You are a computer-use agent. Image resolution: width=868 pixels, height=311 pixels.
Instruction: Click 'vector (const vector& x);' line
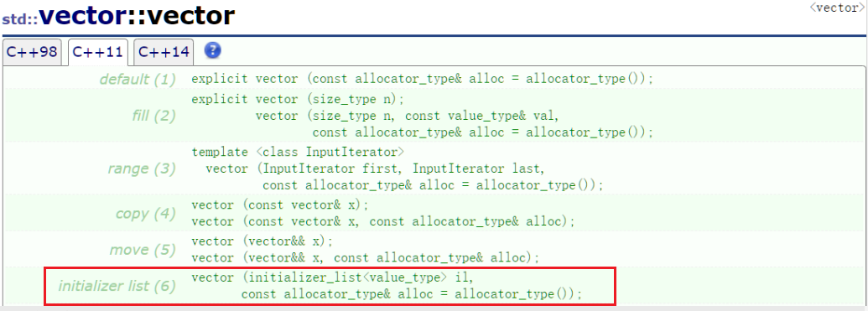pyautogui.click(x=280, y=205)
